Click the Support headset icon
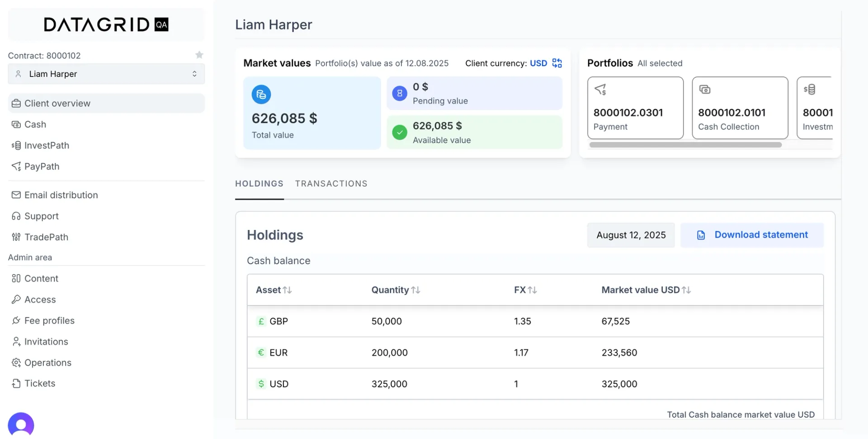Screen dimensions: 868x439 click(16, 216)
